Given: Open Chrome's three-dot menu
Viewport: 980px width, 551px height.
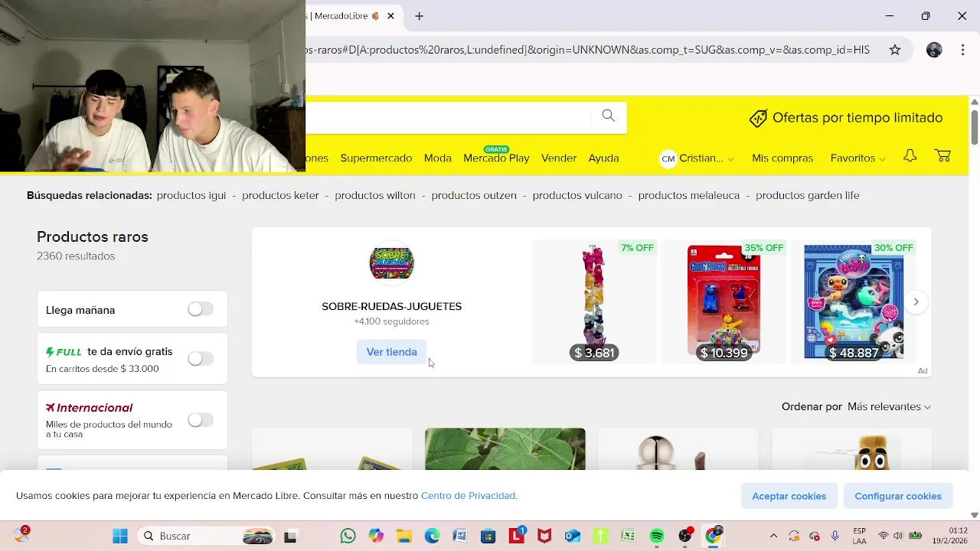Looking at the screenshot, I should (962, 50).
